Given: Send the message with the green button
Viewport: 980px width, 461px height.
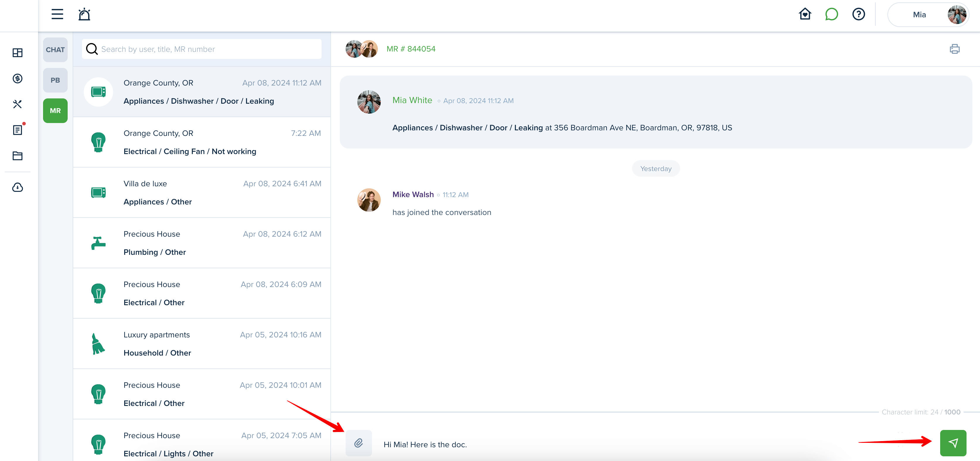Looking at the screenshot, I should pos(953,443).
